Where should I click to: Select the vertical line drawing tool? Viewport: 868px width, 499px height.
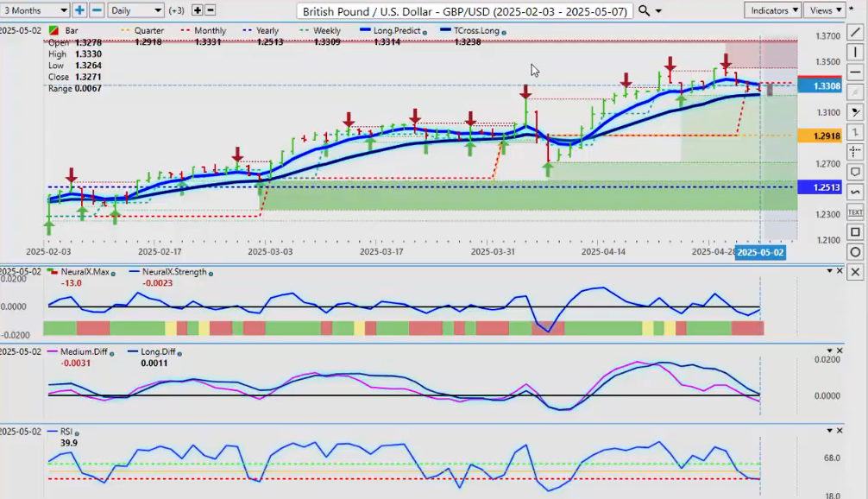point(854,53)
